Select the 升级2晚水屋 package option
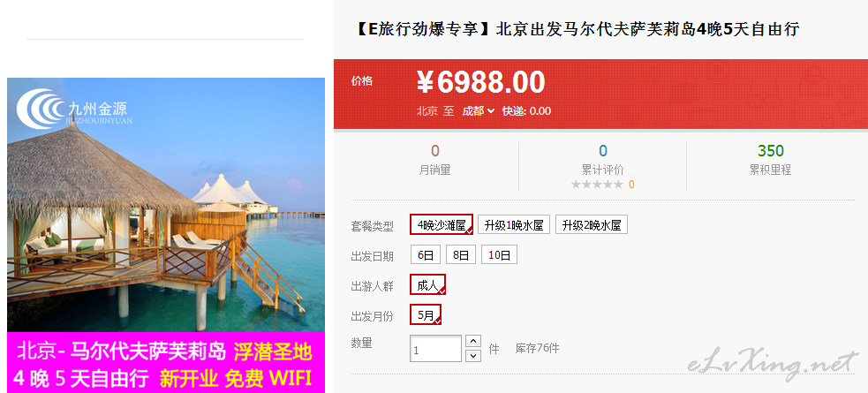 coord(592,224)
